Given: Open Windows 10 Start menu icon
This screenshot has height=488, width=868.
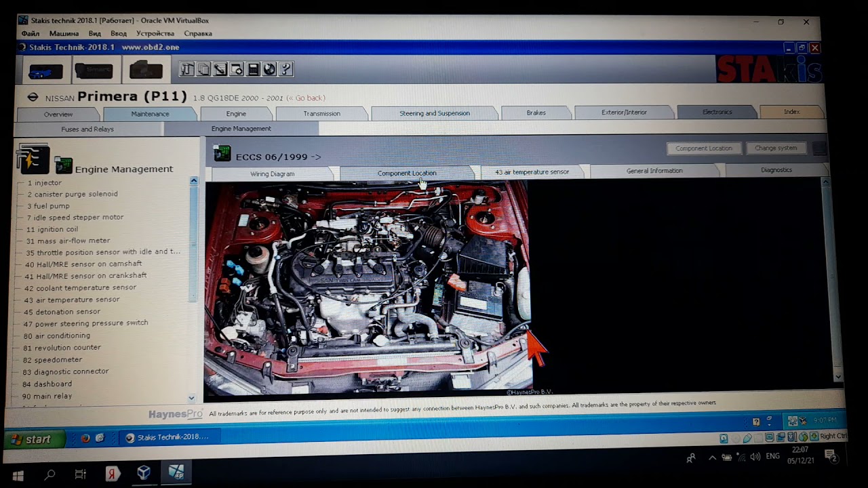Looking at the screenshot, I should [18, 474].
